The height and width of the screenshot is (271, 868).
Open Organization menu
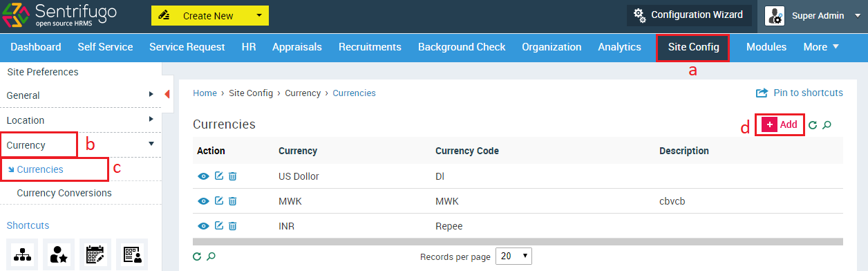pyautogui.click(x=551, y=47)
